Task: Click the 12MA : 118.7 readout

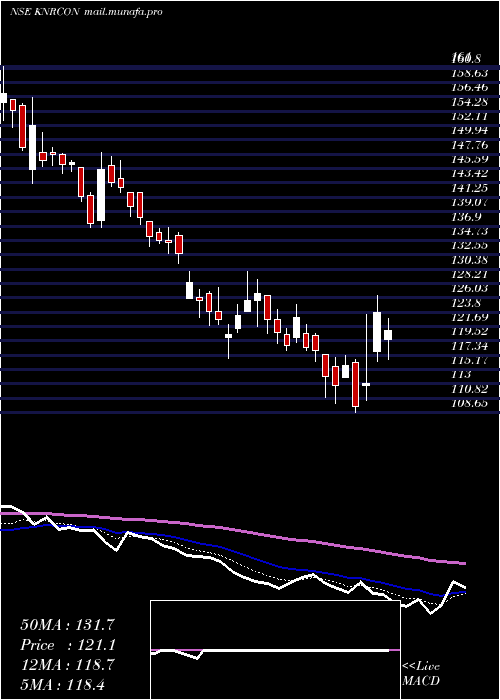Action: point(68,664)
